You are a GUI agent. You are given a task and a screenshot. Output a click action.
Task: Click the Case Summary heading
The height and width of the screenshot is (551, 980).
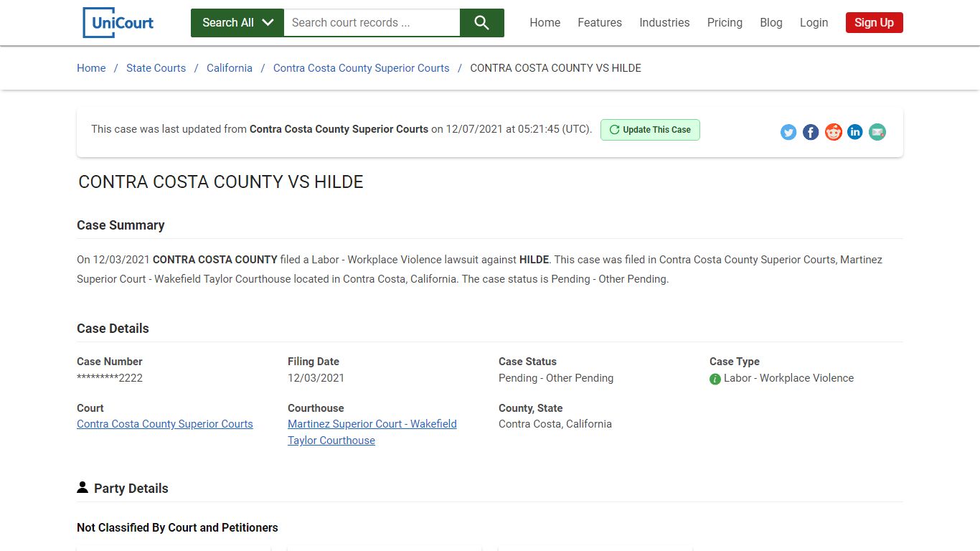121,225
